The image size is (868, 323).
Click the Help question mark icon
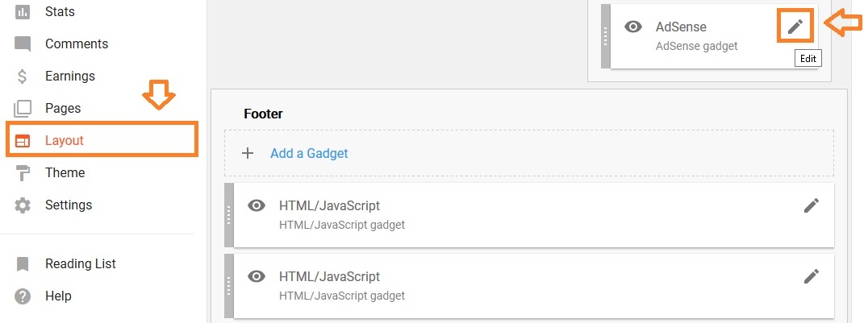click(23, 296)
